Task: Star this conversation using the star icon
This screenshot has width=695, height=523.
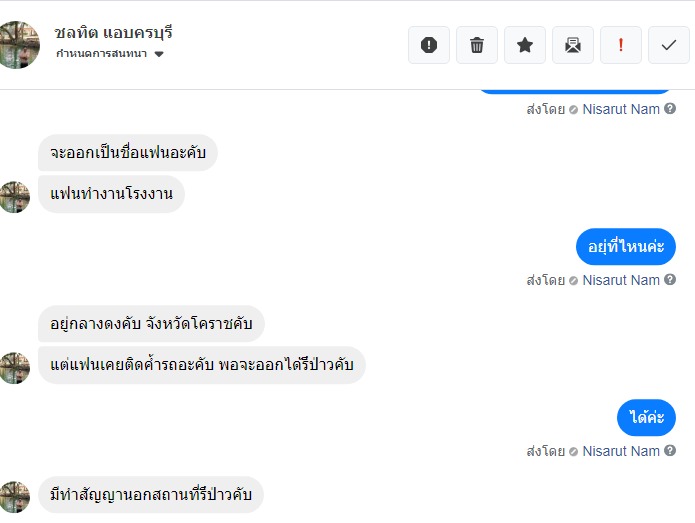Action: (525, 45)
